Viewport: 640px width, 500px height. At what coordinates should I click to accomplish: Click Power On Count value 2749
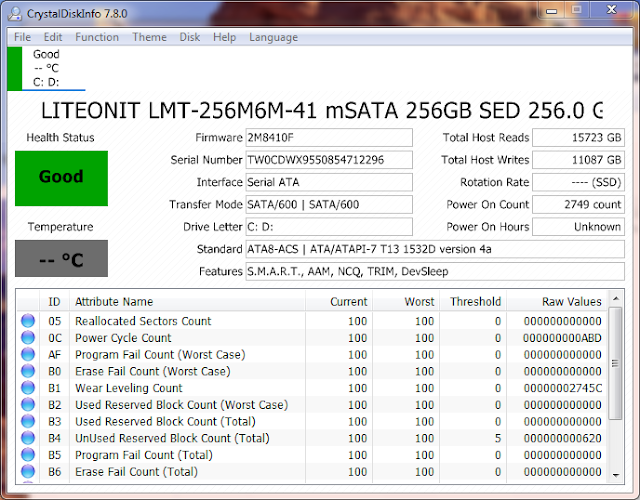[x=578, y=204]
